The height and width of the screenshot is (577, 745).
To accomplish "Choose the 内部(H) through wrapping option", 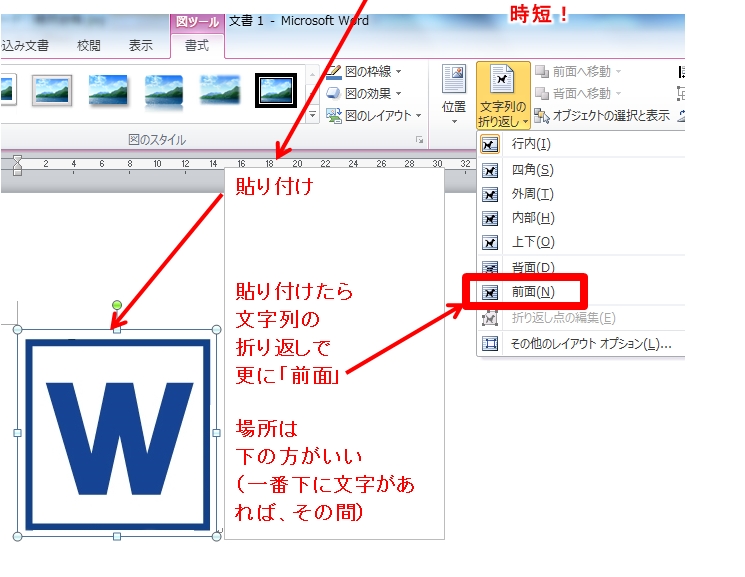I will click(532, 218).
